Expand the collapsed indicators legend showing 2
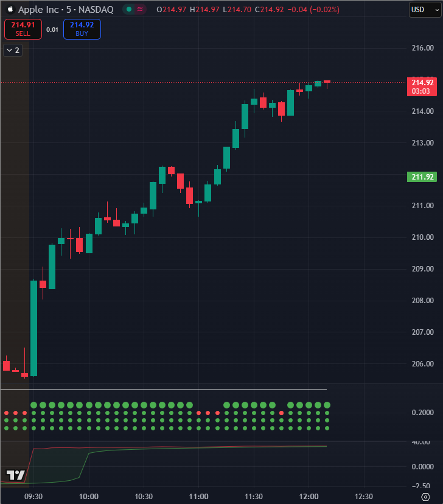This screenshot has height=504, width=443. (13, 50)
